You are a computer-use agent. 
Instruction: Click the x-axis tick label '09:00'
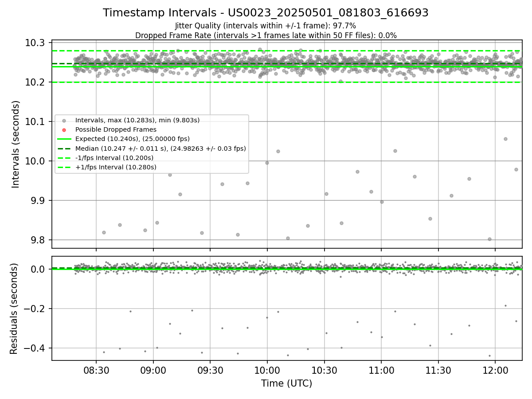(x=153, y=372)
